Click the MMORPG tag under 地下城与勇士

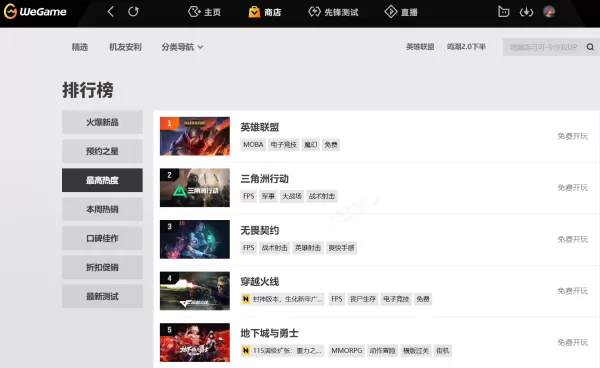click(x=347, y=351)
